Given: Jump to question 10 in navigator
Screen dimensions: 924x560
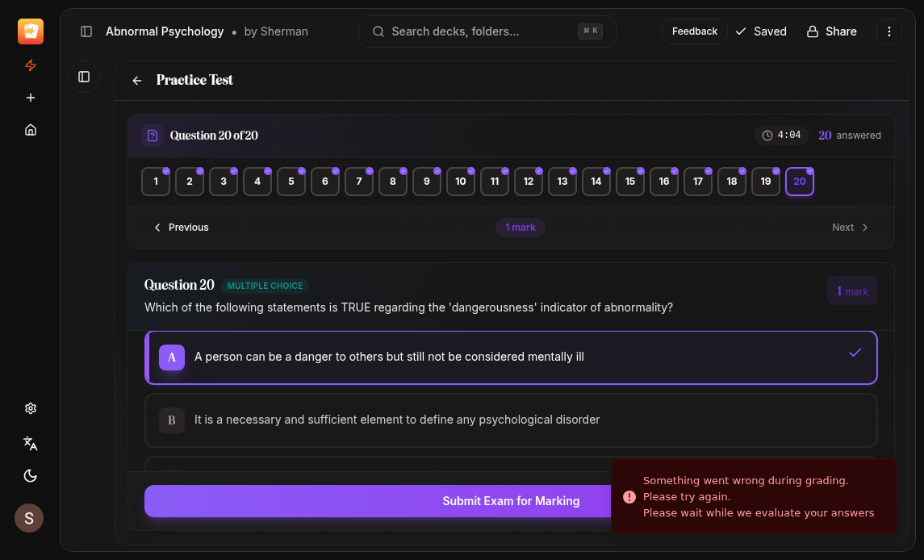Looking at the screenshot, I should point(461,182).
